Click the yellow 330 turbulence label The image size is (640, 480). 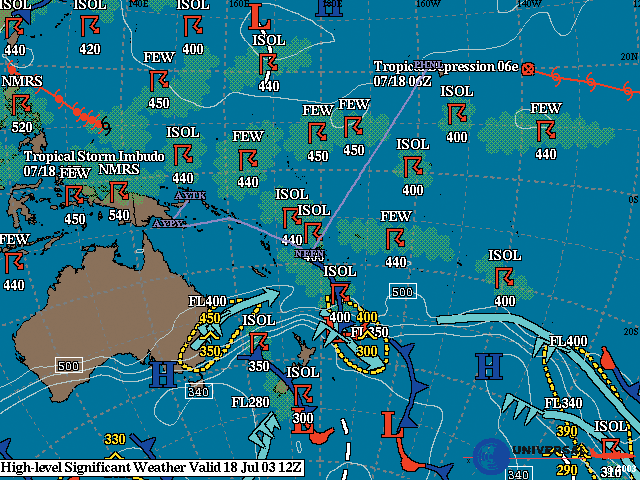click(115, 439)
